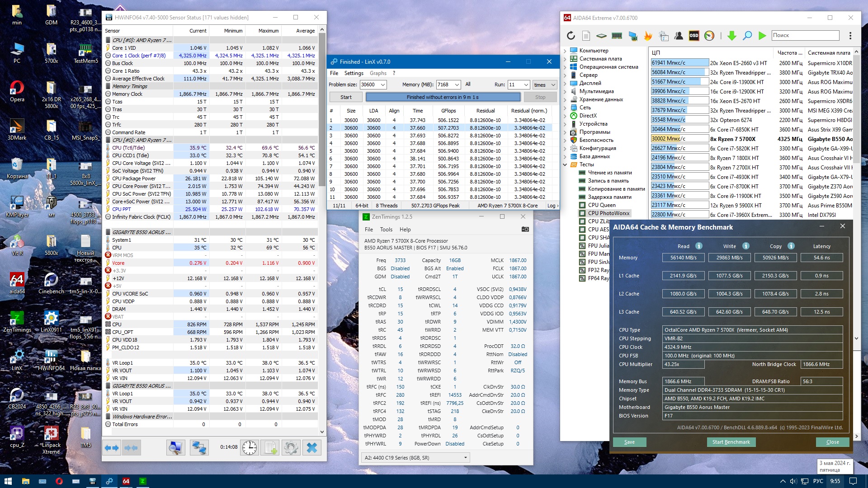
Task: Open the A2 memory module dropdown
Action: (x=465, y=458)
